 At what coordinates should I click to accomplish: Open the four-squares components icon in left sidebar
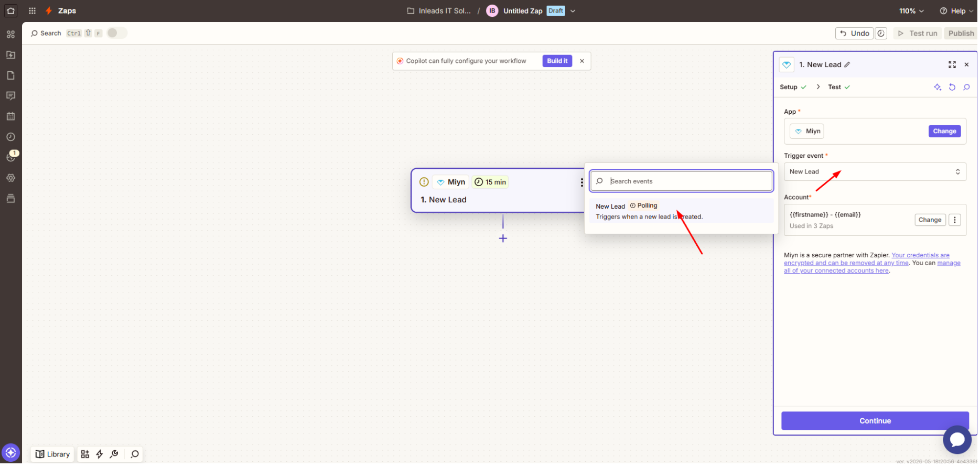coord(10,35)
